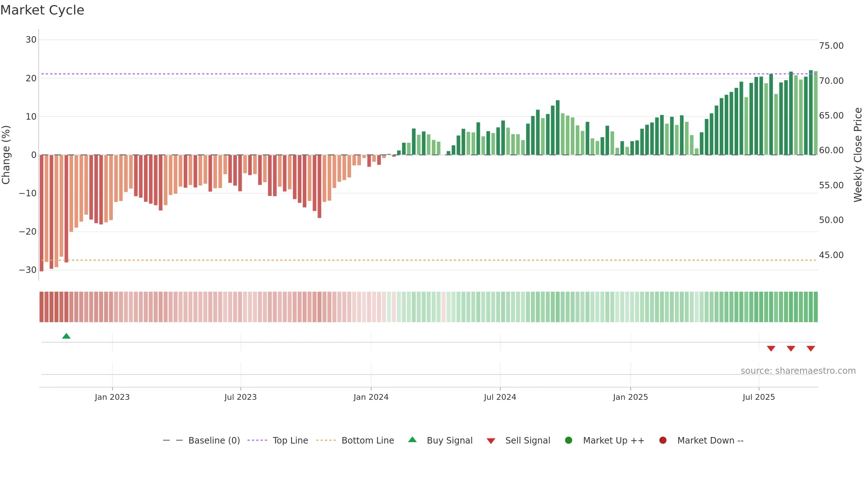Toggle the Baseline (0) legend entry
This screenshot has height=488, width=868.
tap(201, 440)
